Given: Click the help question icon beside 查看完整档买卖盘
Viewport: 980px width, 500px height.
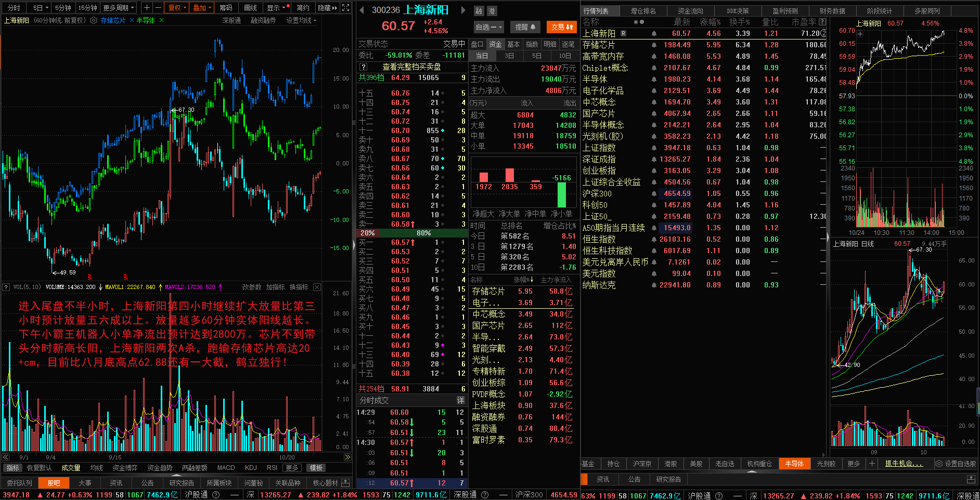Looking at the screenshot, I should (364, 67).
